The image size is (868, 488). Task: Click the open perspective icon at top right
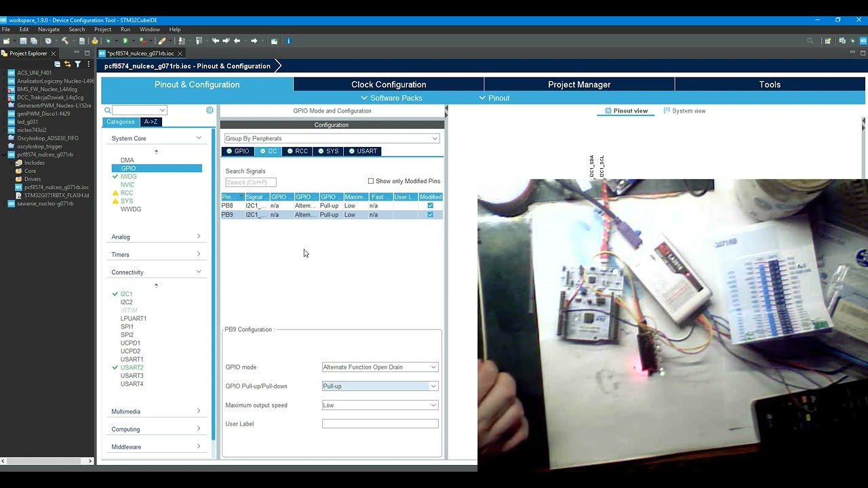pyautogui.click(x=828, y=41)
